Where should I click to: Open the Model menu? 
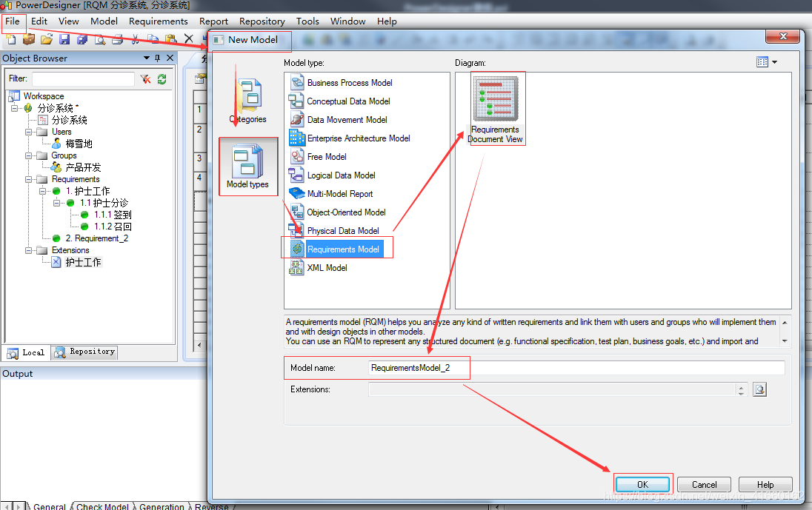coord(104,21)
